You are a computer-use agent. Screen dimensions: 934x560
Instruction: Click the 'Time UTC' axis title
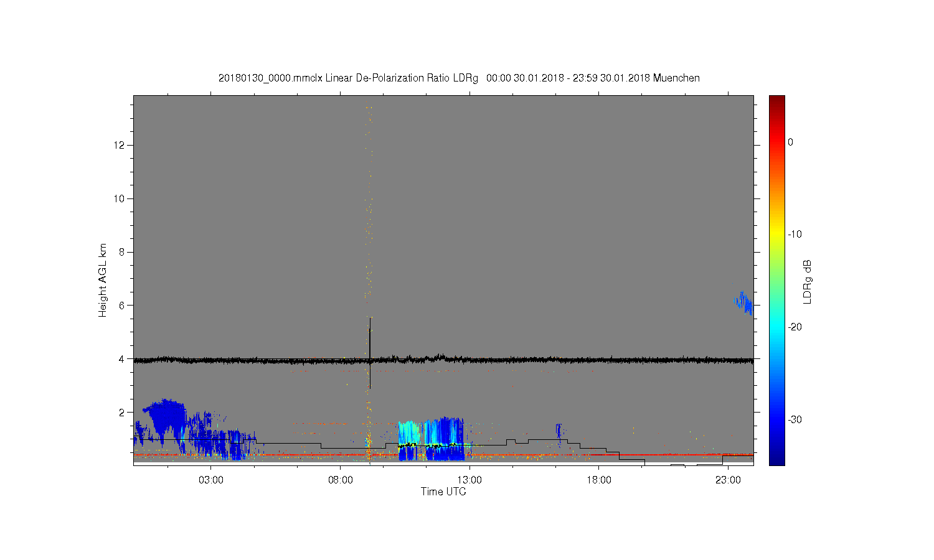[x=443, y=492]
